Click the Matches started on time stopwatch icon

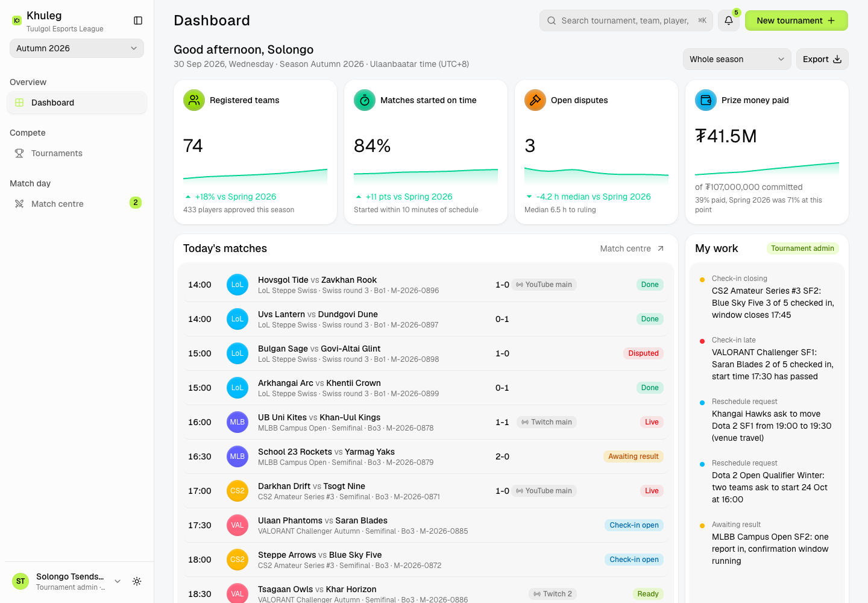[x=365, y=100]
